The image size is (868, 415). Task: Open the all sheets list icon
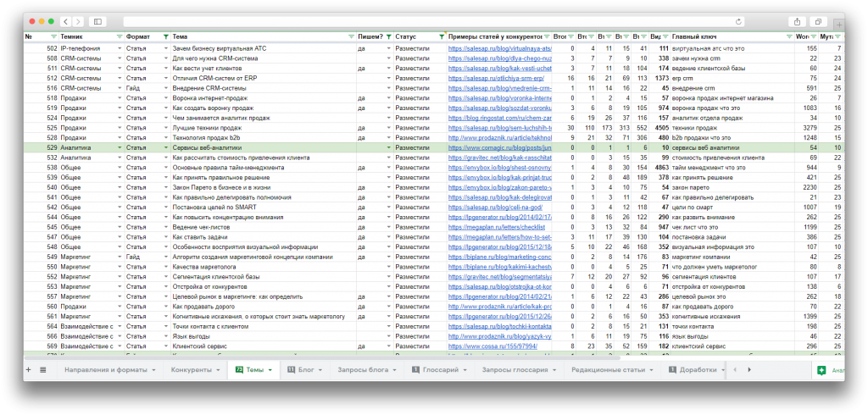[x=43, y=369]
